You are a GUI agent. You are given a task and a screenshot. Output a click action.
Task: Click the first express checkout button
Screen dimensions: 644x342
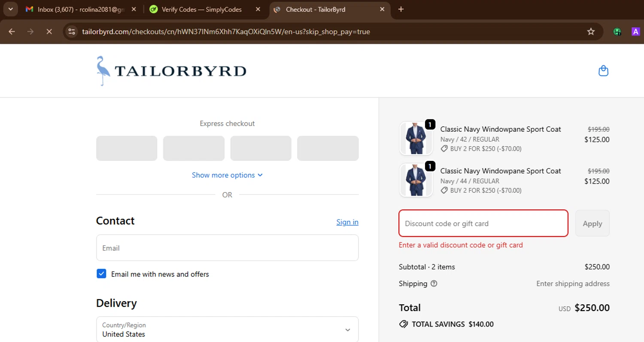[x=127, y=148]
